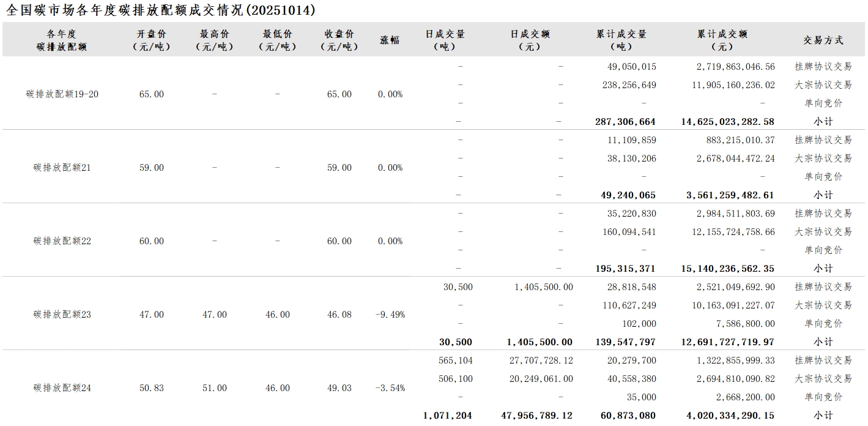Click the table title dated 20251014
This screenshot has height=426, width=868.
coord(161,10)
